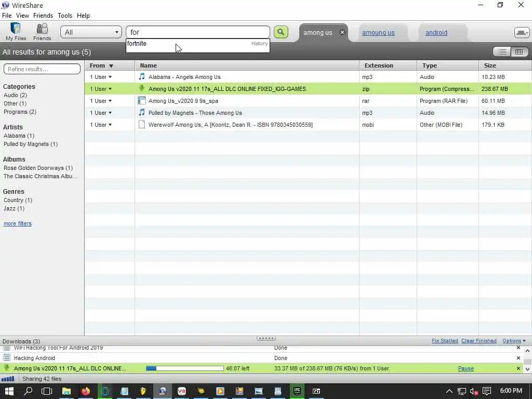Click the green search magnifier button
The width and height of the screenshot is (532, 399).
tap(281, 32)
